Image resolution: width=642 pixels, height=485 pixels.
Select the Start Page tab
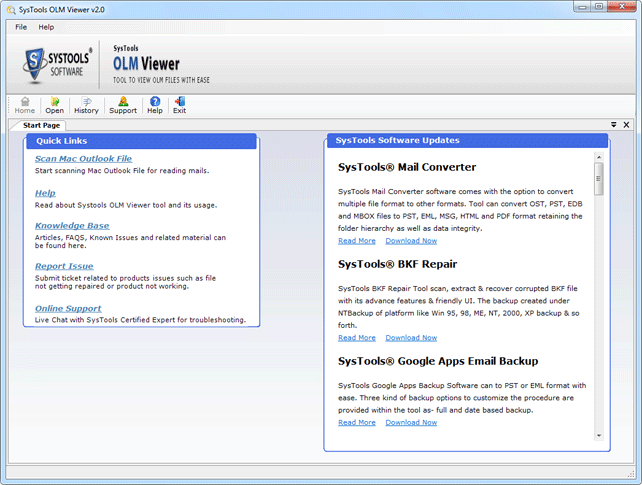point(41,125)
